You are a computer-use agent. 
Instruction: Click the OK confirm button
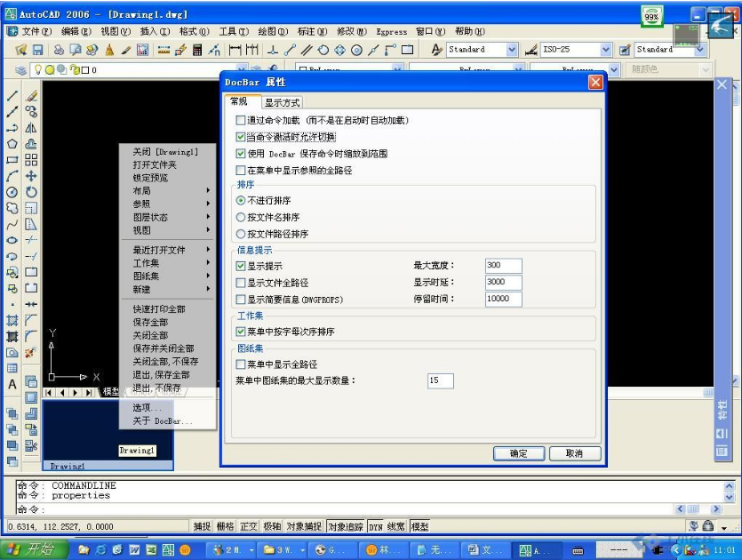point(519,453)
